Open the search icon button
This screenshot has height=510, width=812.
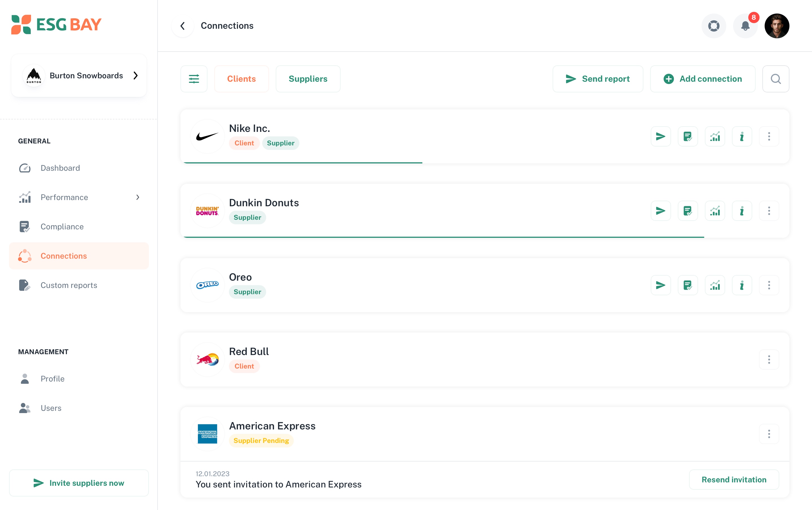click(x=776, y=79)
